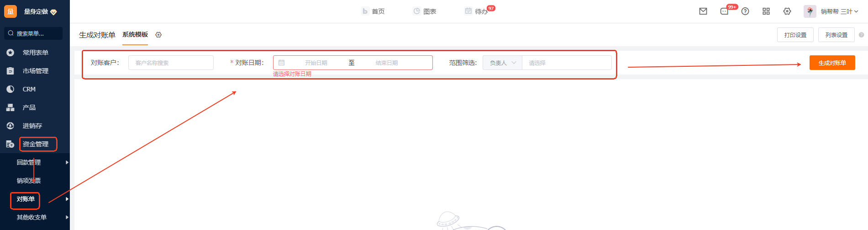Open the top-right settings gear icon

coord(787,11)
